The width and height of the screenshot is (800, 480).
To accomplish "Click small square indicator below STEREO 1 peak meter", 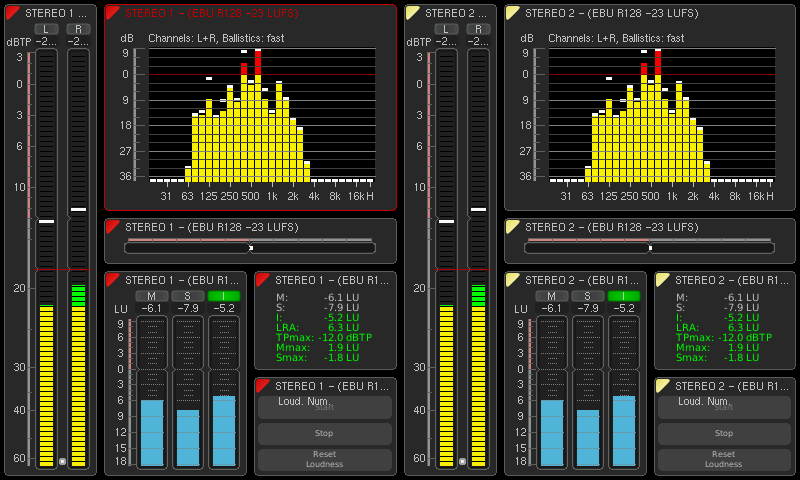I will (62, 461).
